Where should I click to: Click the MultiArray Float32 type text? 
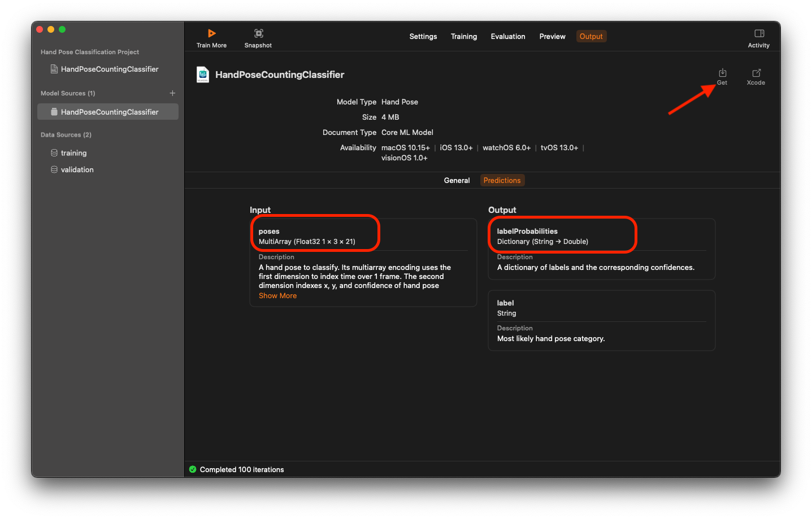307,242
